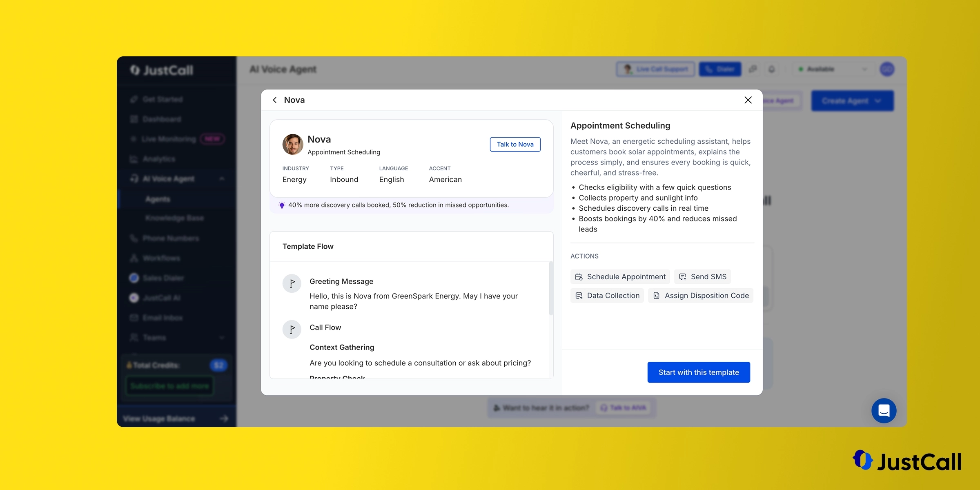Image resolution: width=980 pixels, height=490 pixels.
Task: Open Analytics in the sidebar
Action: [159, 159]
